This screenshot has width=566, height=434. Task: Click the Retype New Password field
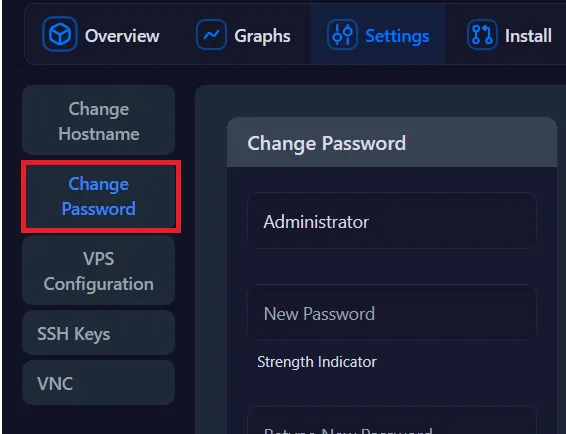point(392,421)
